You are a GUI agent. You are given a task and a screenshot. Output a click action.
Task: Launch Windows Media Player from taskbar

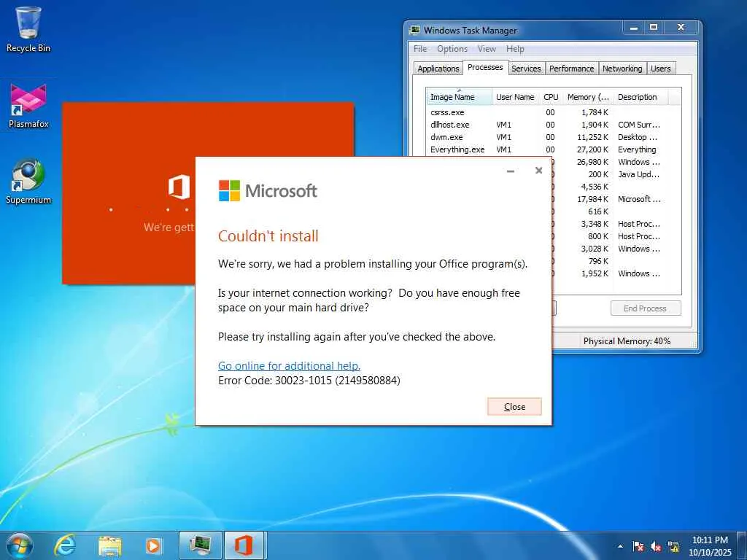tap(153, 545)
